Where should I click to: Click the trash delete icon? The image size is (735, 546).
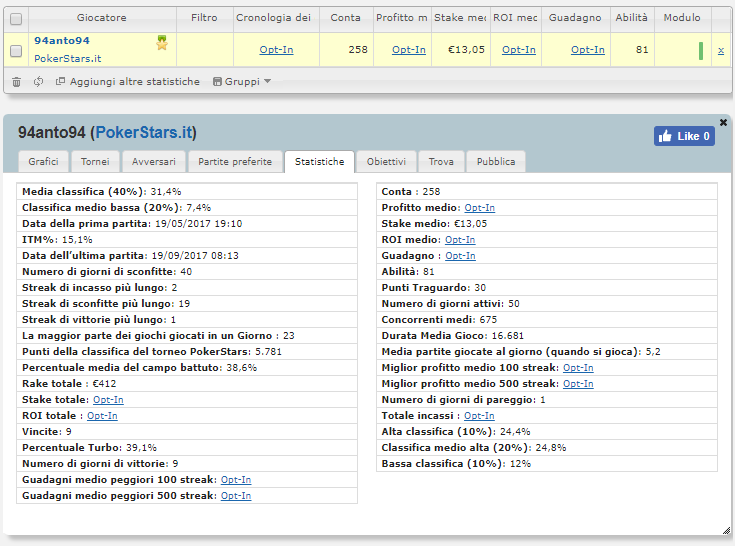[x=16, y=82]
